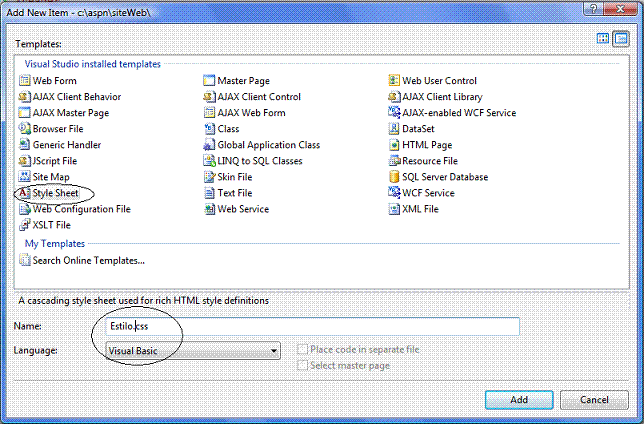The image size is (644, 424).
Task: Select the HTML Page template icon
Action: (394, 145)
